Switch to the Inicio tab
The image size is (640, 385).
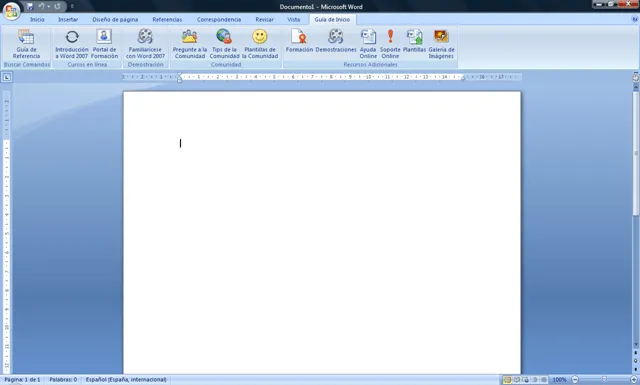pos(37,20)
